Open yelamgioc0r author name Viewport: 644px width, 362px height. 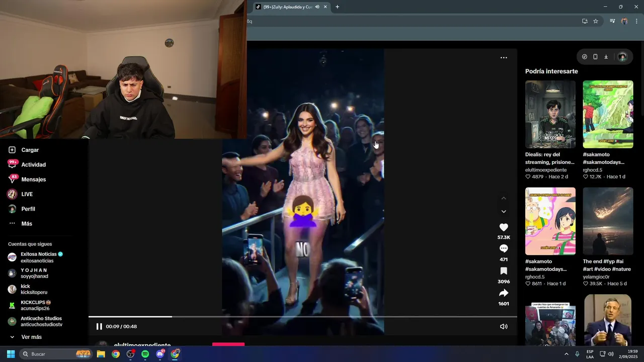pyautogui.click(x=596, y=277)
